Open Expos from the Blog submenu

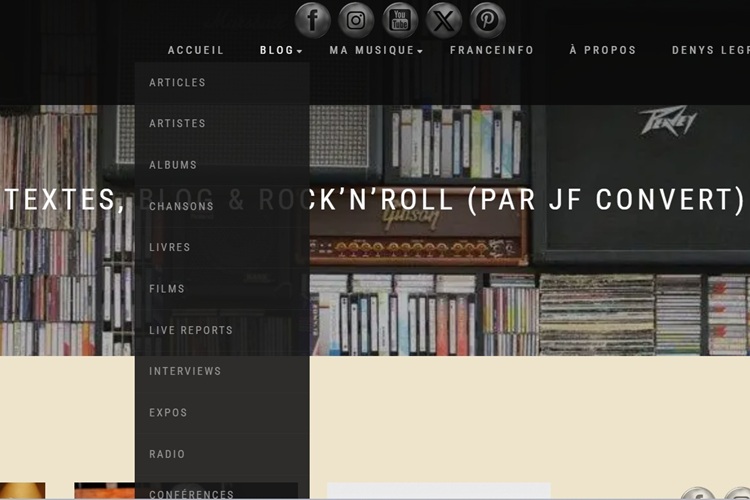tap(222, 413)
